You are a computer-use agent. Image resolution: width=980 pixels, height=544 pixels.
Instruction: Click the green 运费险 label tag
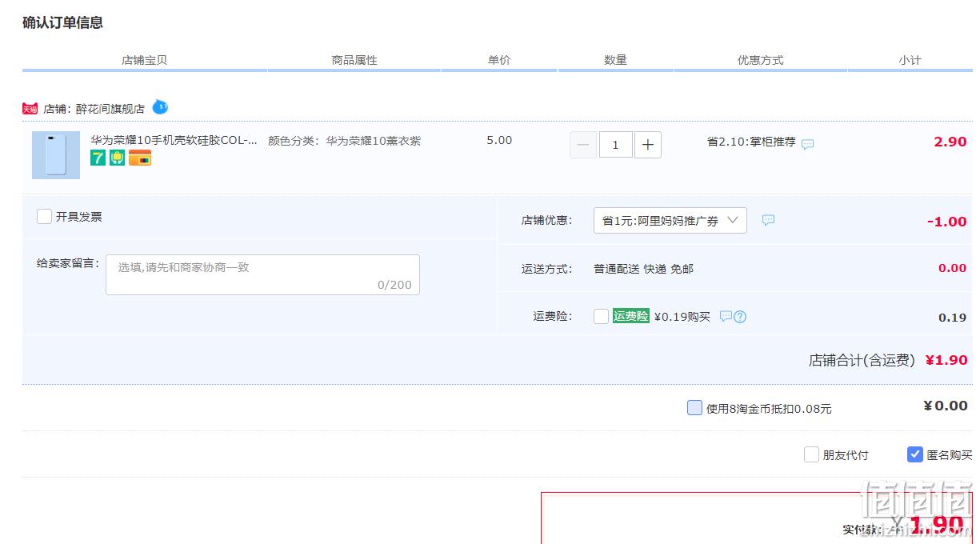click(631, 316)
